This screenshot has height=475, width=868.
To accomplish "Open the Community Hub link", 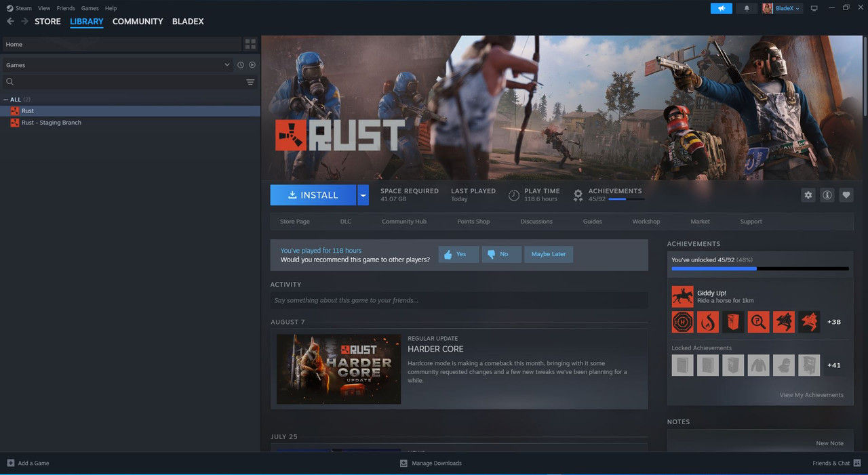I will (x=404, y=222).
